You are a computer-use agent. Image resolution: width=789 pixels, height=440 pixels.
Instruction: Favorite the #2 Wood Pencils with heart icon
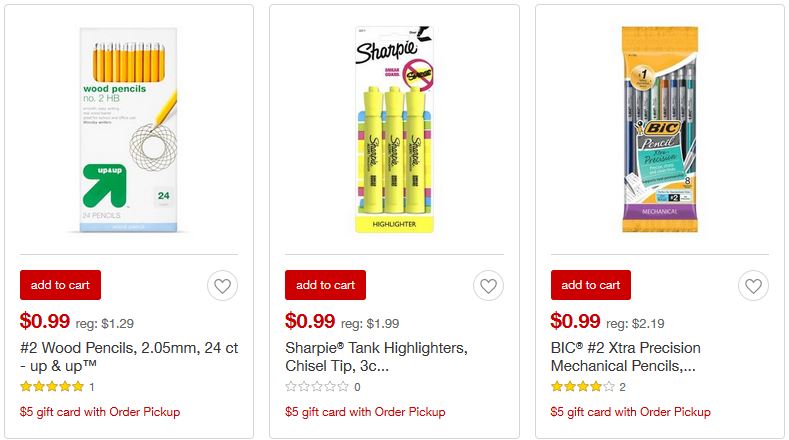click(x=222, y=286)
